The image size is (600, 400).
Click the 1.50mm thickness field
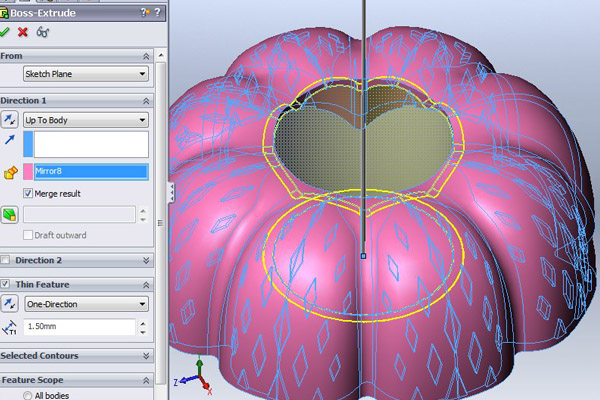[79, 327]
